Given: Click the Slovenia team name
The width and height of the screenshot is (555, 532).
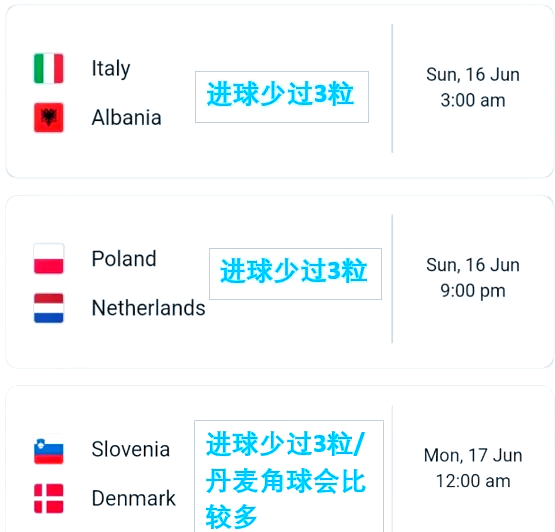Looking at the screenshot, I should 131,449.
